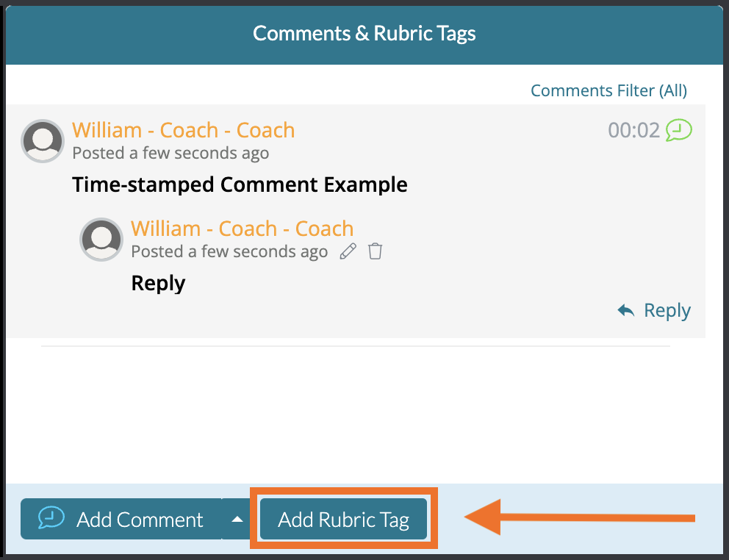Click the clock bubble icon in Add Comment
Screen dimensions: 729x560
click(x=51, y=518)
